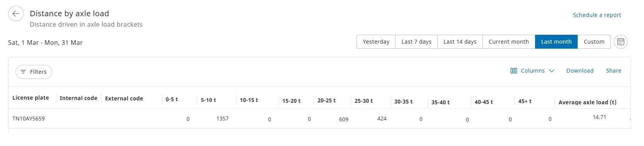The image size is (644, 146).
Task: Open the calendar date picker icon
Action: [x=620, y=42]
